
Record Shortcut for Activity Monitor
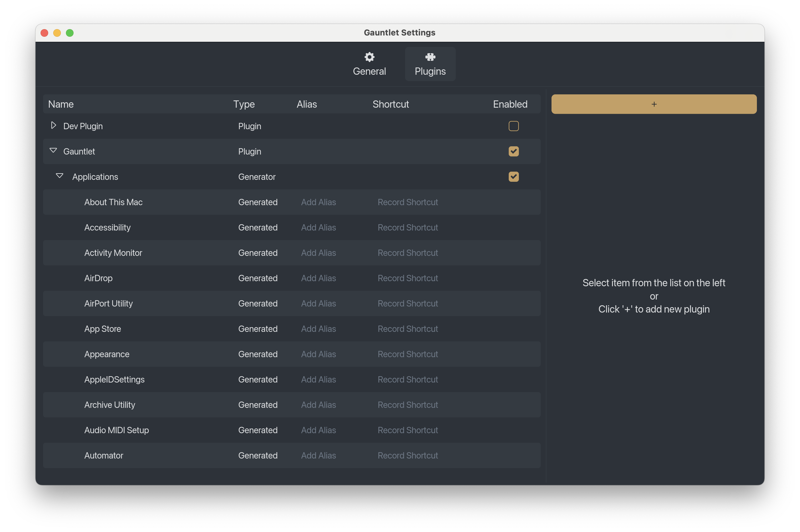408,253
